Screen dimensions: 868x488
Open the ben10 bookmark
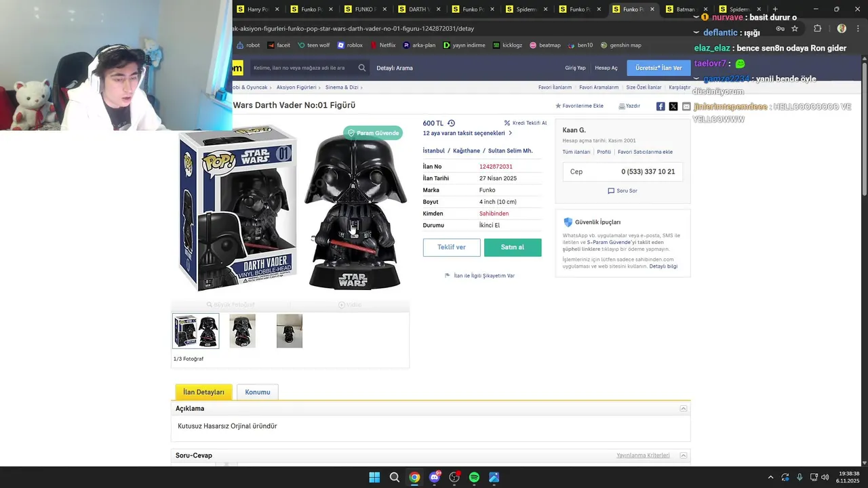[x=580, y=45]
